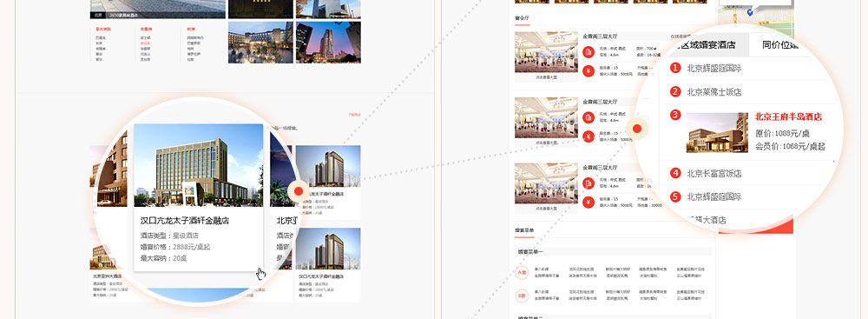Click the red document icon in topmost hall listing

(588, 52)
